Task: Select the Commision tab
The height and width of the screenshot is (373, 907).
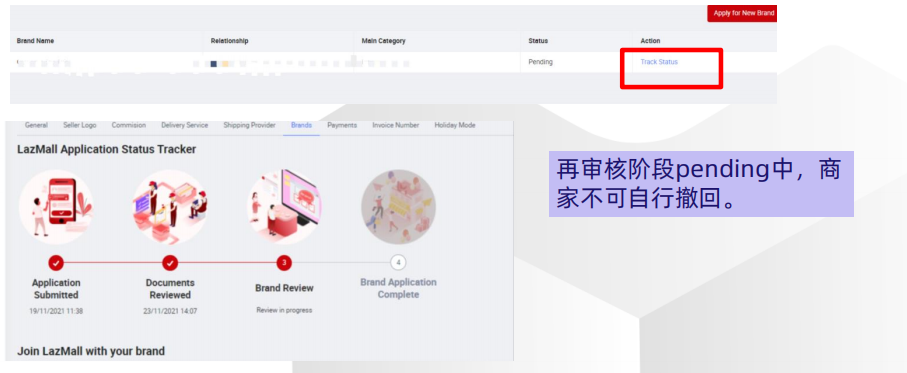Action: point(129,125)
